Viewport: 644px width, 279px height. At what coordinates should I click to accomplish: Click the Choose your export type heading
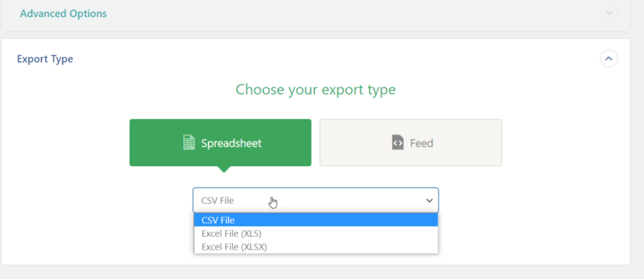coord(316,89)
